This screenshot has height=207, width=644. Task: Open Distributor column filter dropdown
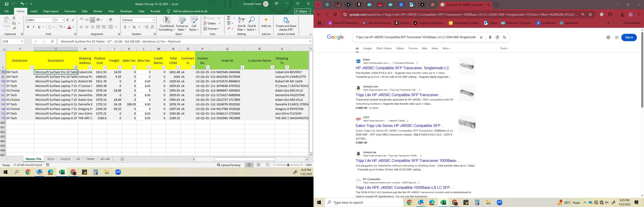pyautogui.click(x=32, y=67)
